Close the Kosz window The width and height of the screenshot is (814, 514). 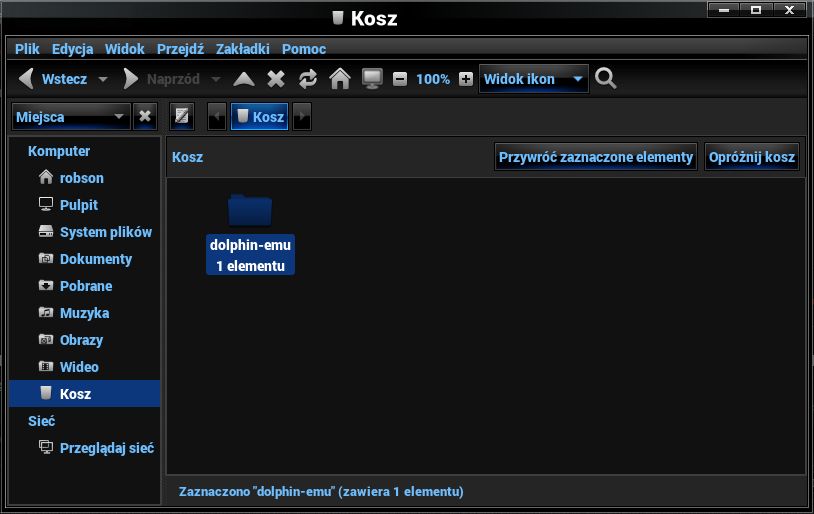point(789,9)
